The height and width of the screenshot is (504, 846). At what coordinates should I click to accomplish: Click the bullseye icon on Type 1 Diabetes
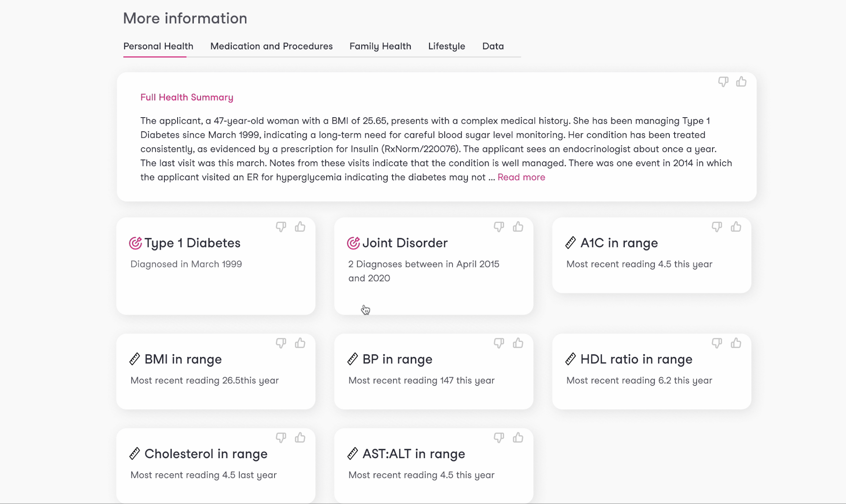[135, 243]
